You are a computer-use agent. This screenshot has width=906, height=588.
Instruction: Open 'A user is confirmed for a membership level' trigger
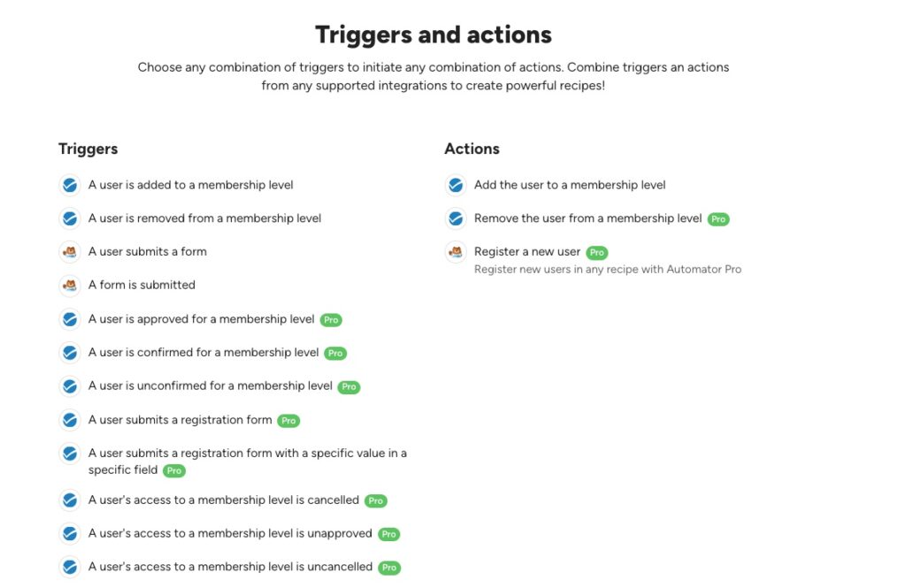point(203,352)
